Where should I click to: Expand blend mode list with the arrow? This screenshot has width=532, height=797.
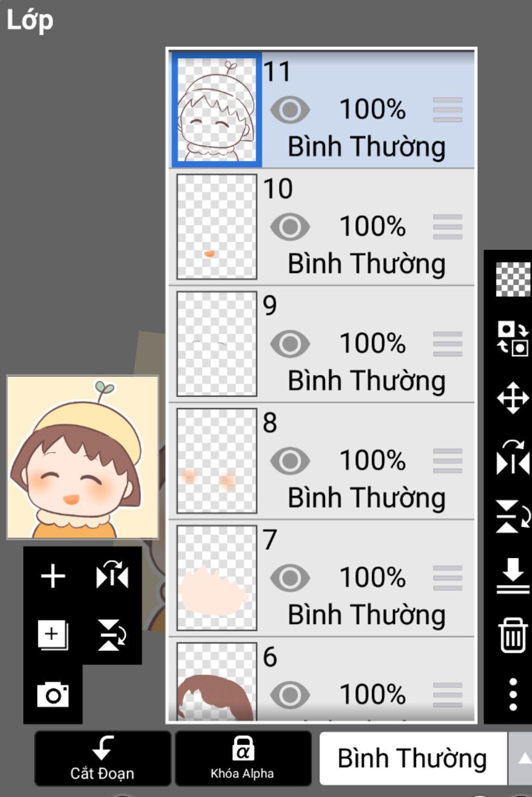tap(520, 758)
